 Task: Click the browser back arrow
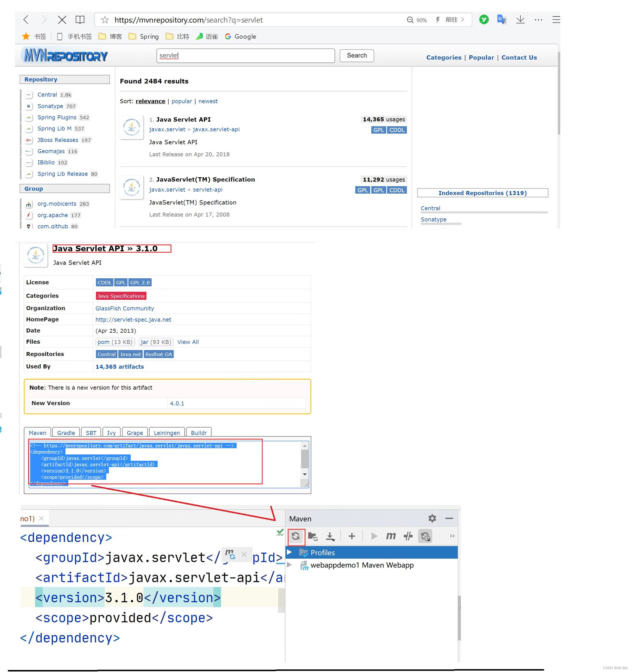26,20
